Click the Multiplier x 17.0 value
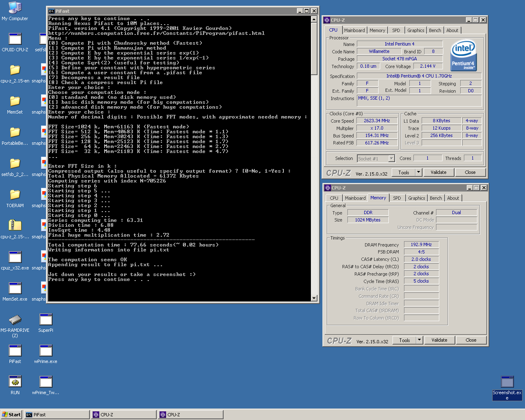Image resolution: width=525 pixels, height=420 pixels. [x=377, y=128]
